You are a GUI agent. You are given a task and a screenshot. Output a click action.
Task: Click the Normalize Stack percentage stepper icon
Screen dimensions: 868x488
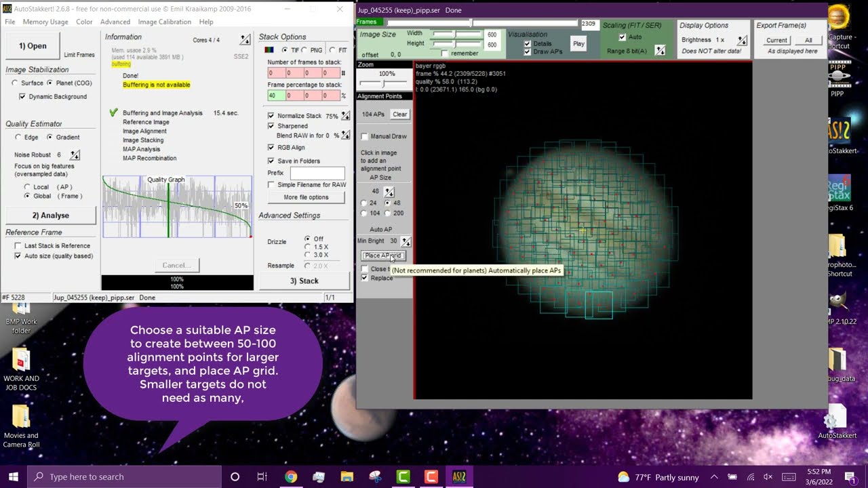[x=346, y=116]
